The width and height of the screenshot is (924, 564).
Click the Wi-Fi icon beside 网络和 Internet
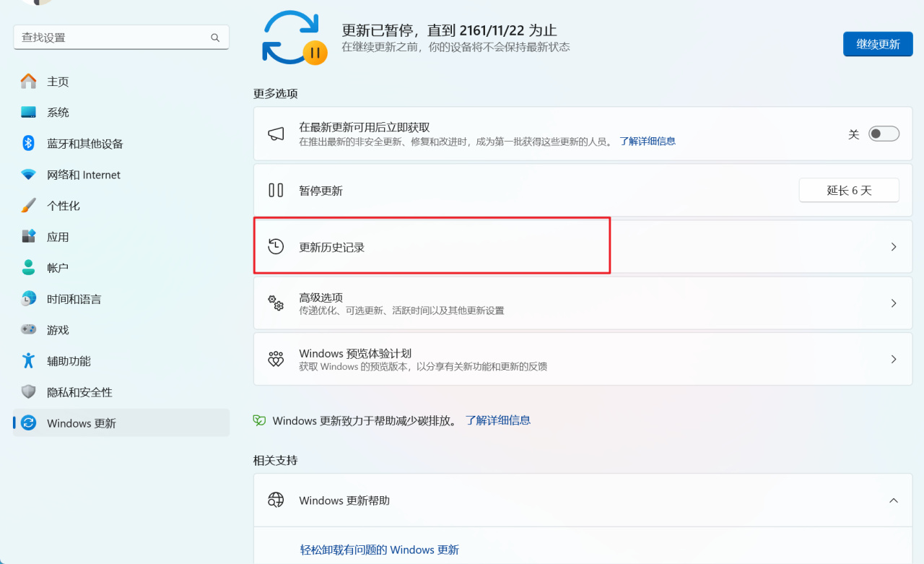click(28, 175)
